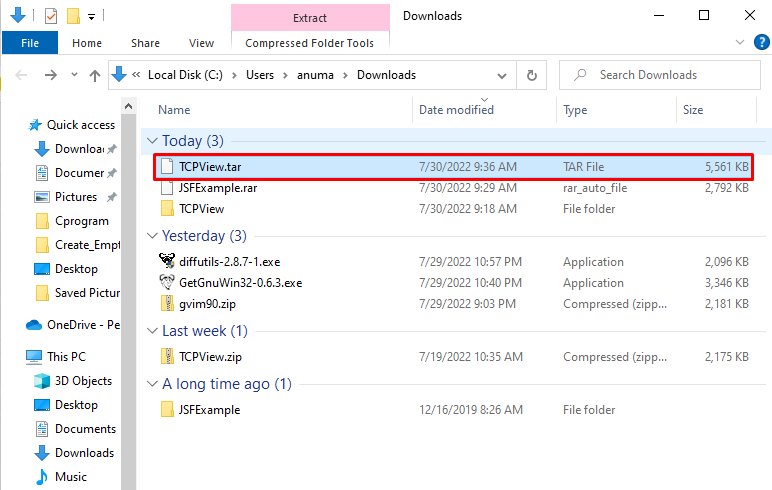Expand the ribbon with the chevron
Viewport: 772px width, 490px height.
point(740,42)
